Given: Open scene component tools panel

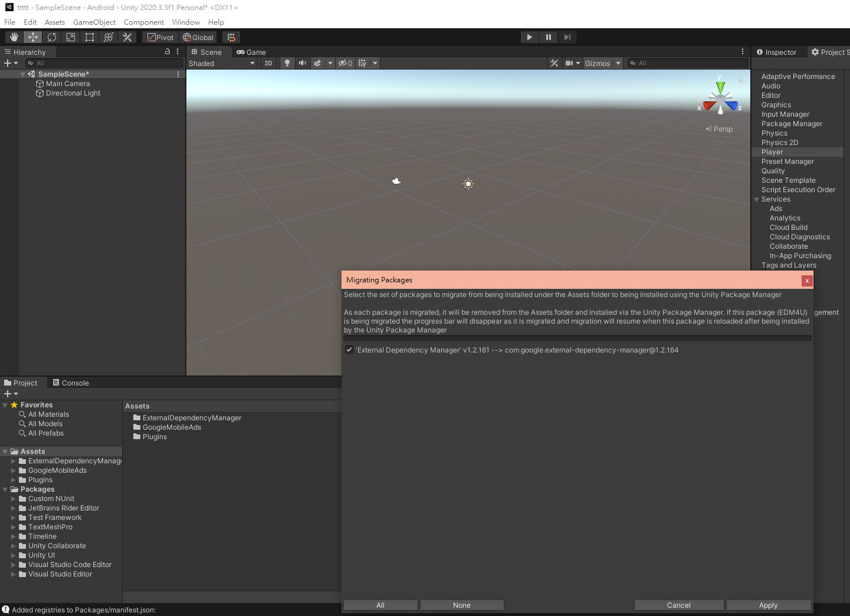Looking at the screenshot, I should tap(554, 63).
